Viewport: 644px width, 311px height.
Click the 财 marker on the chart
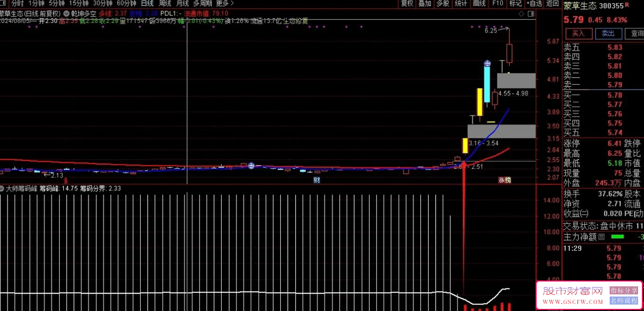(x=317, y=180)
